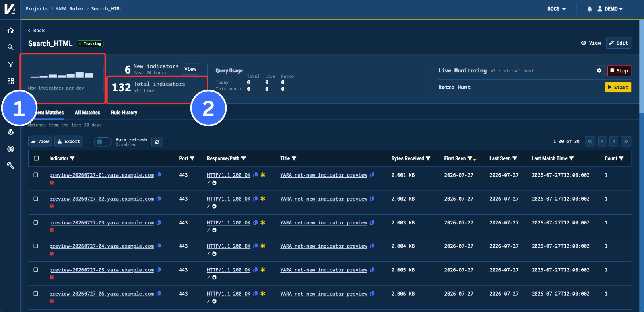
Task: Open the DEMO user menu
Action: pyautogui.click(x=610, y=9)
